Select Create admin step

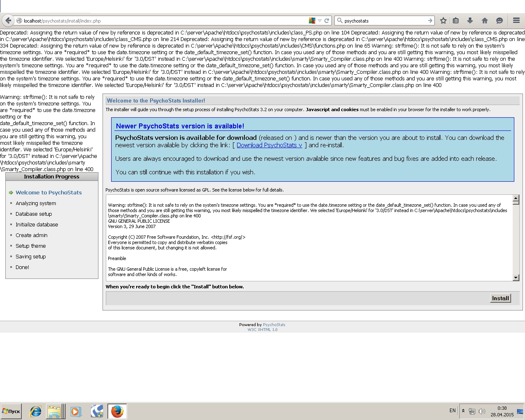pyautogui.click(x=32, y=235)
